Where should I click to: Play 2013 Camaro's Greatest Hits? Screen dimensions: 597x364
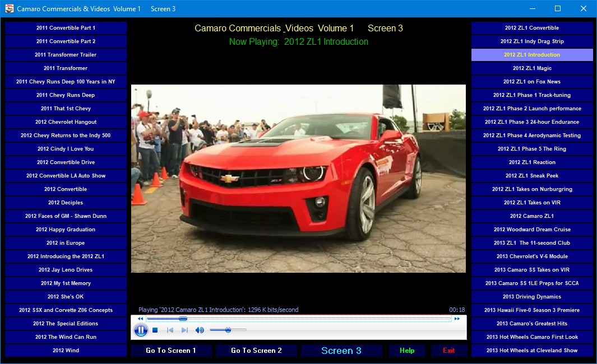tap(532, 323)
